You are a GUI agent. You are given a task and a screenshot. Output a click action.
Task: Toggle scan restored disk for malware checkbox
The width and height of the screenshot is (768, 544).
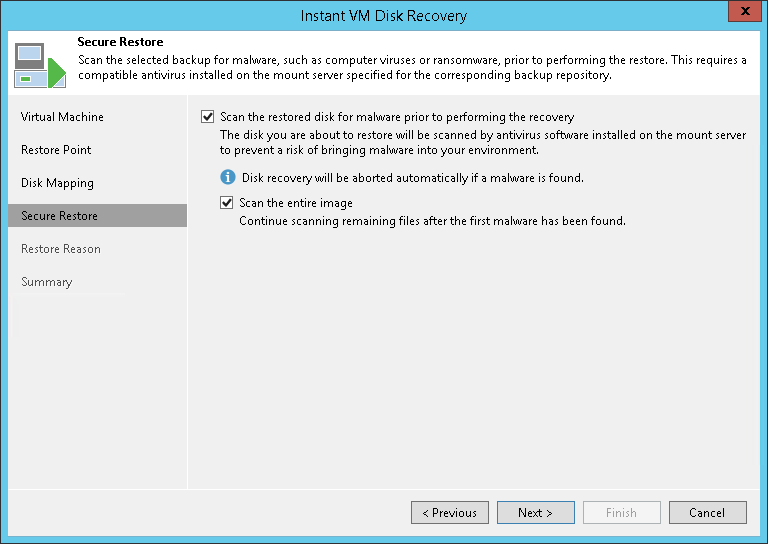pyautogui.click(x=208, y=117)
